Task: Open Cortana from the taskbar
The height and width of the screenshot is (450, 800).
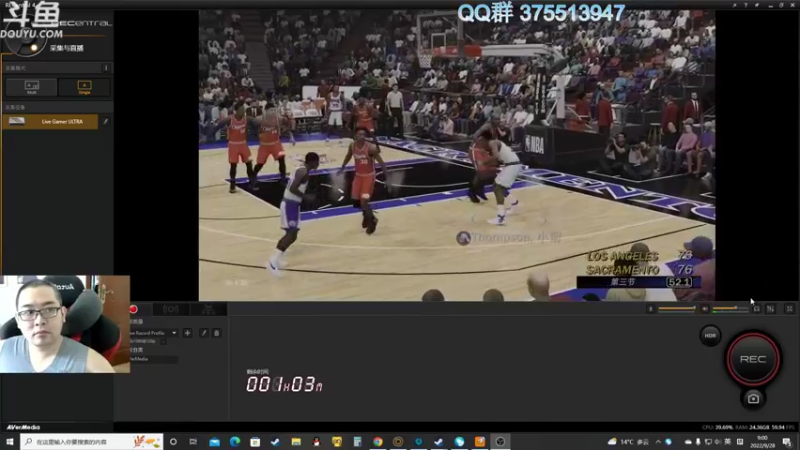Action: (x=173, y=441)
